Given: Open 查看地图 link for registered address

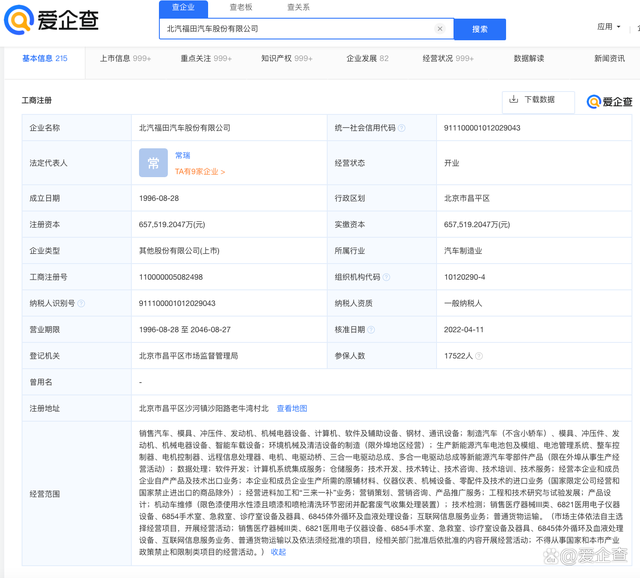Looking at the screenshot, I should [x=292, y=408].
